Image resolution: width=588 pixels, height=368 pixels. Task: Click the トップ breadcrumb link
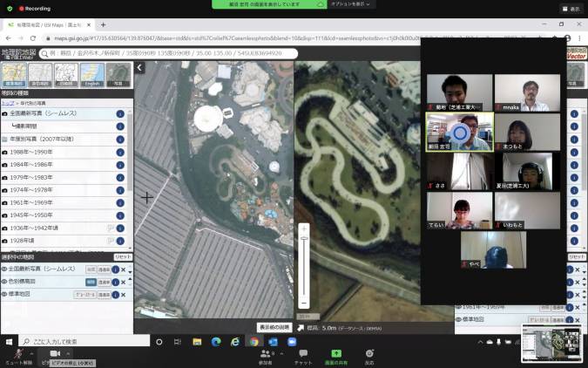pos(8,103)
